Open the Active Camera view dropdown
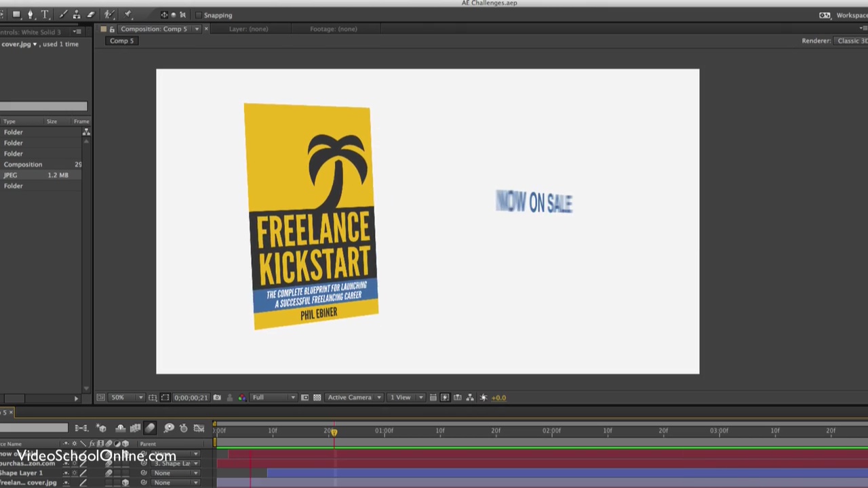 point(355,398)
